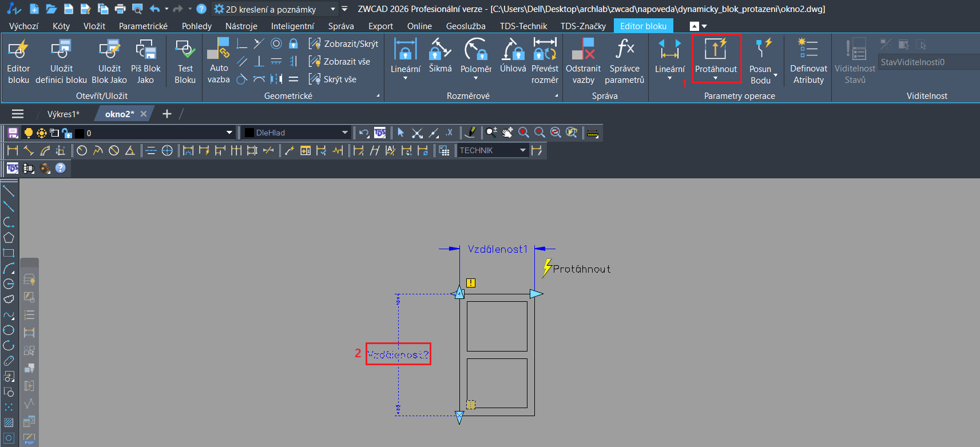This screenshot has height=447, width=980.
Task: Select the Úhlová angular dimension tool
Action: [x=513, y=50]
